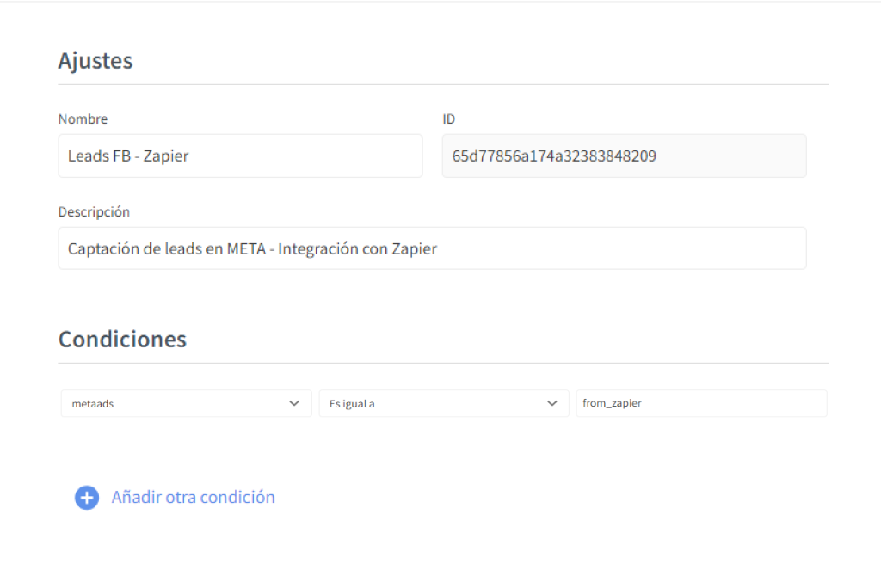The height and width of the screenshot is (588, 881).
Task: Click the 'Leads FB - Zapier' name text
Action: point(128,156)
